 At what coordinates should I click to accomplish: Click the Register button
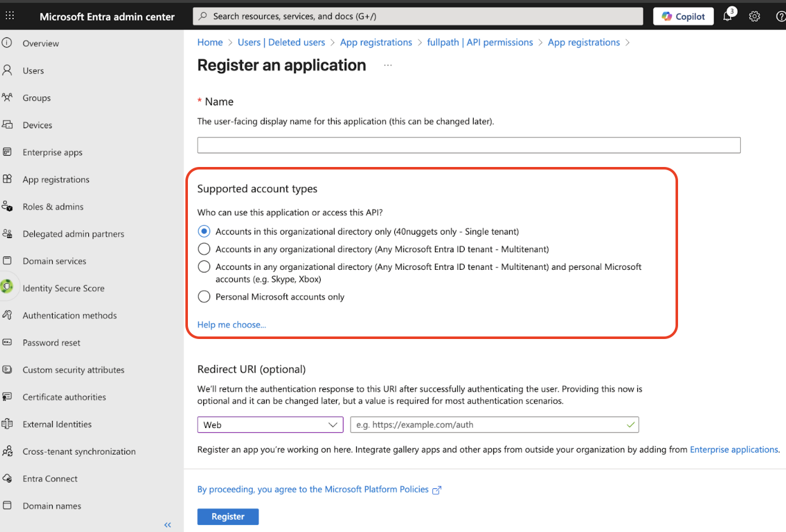click(228, 517)
